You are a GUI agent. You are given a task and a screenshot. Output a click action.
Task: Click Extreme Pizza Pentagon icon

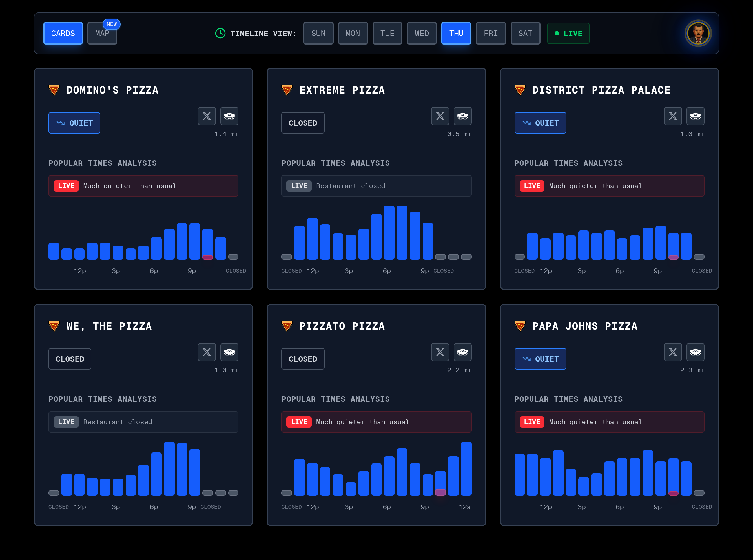[462, 116]
